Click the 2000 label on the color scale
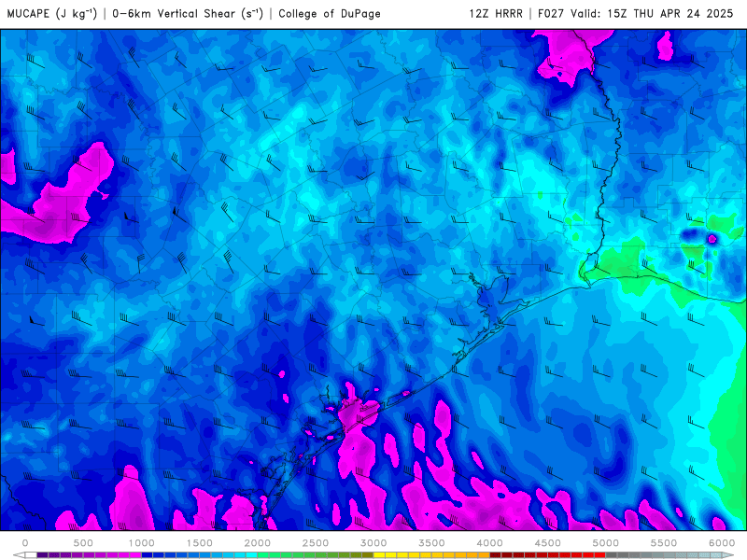747x560 pixels. 258,543
